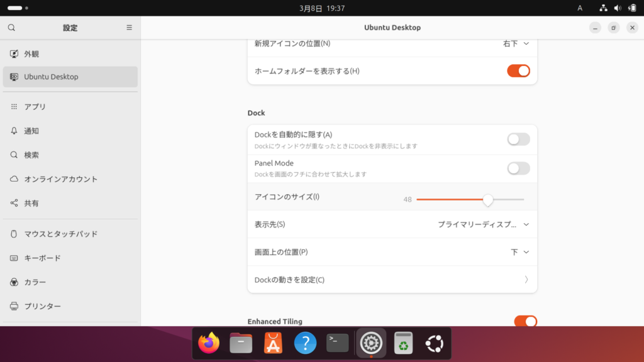Open the Help icon in dock
644x362 pixels.
click(x=305, y=343)
